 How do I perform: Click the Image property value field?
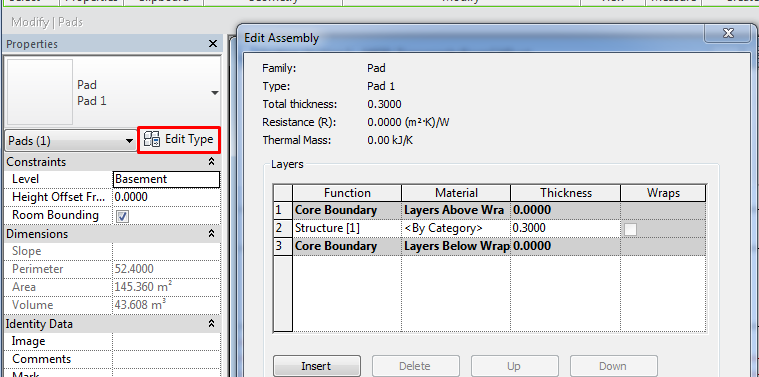click(167, 341)
